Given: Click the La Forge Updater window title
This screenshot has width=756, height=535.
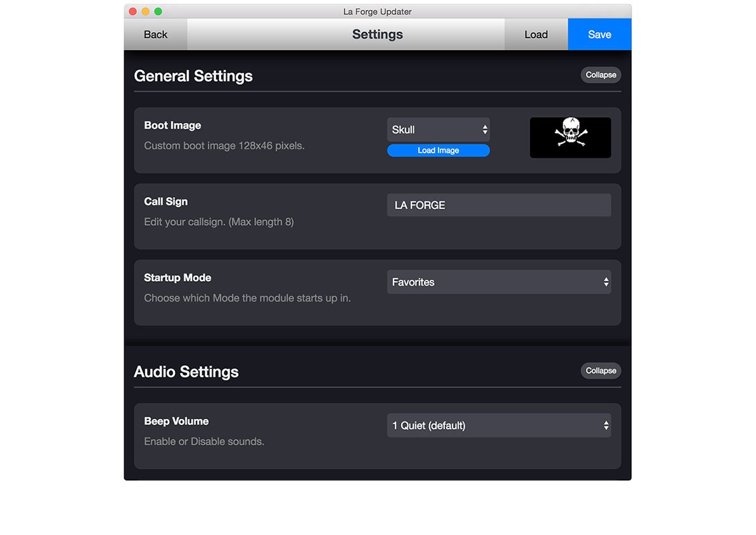Looking at the screenshot, I should coord(377,11).
